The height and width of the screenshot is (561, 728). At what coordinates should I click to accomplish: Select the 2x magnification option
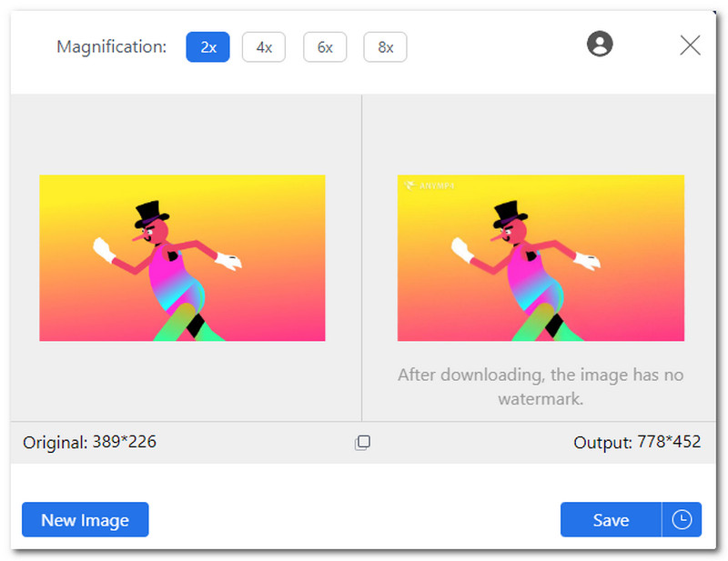pyautogui.click(x=207, y=47)
